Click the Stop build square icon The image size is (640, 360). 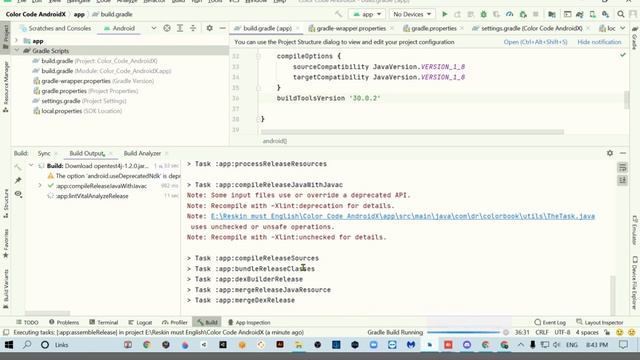tap(536, 14)
